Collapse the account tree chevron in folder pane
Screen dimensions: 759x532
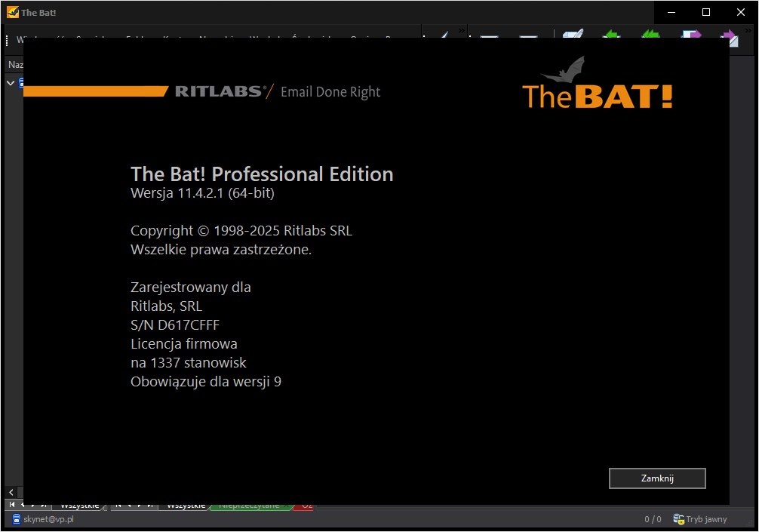11,83
